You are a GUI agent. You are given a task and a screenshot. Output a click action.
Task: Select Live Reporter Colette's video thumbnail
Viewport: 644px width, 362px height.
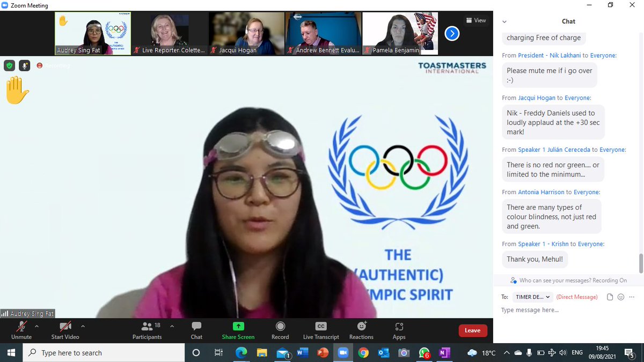(170, 34)
